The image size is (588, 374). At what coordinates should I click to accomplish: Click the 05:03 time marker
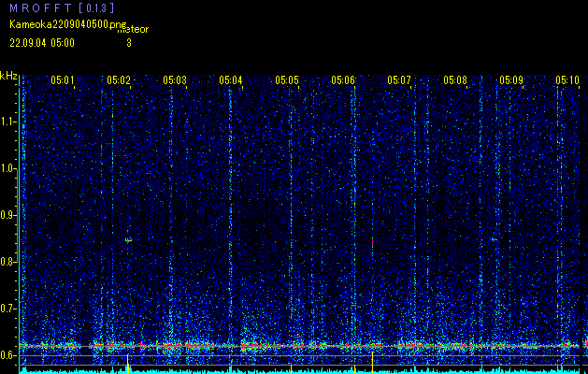175,79
